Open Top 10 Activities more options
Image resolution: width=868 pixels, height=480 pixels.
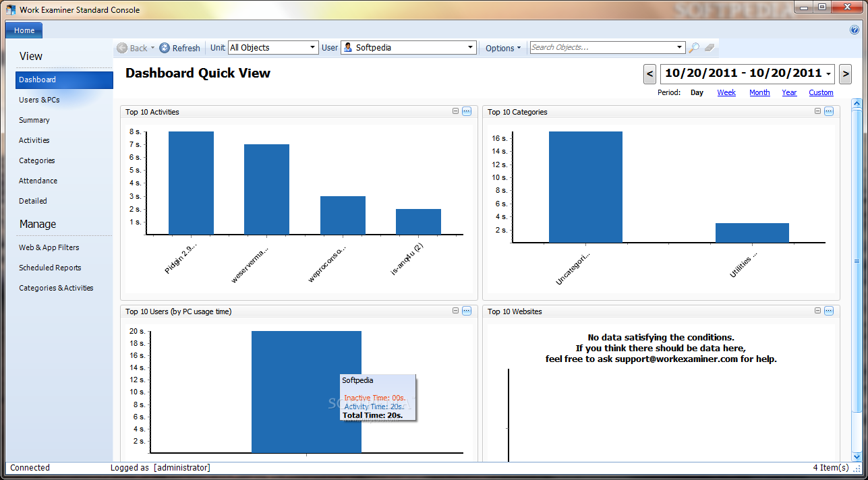[x=467, y=111]
